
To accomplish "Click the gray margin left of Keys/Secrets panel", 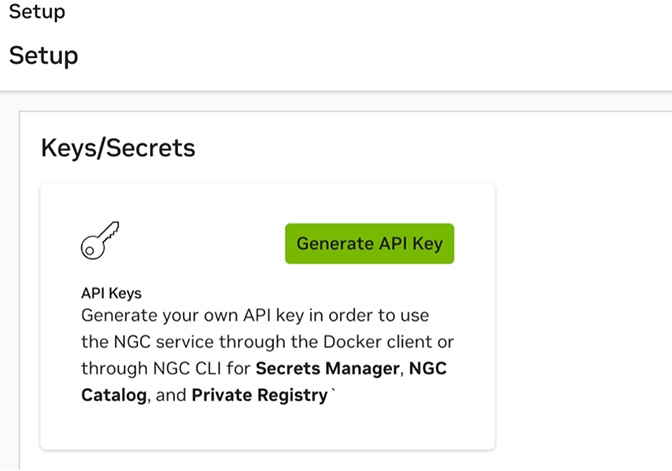I will point(9,300).
